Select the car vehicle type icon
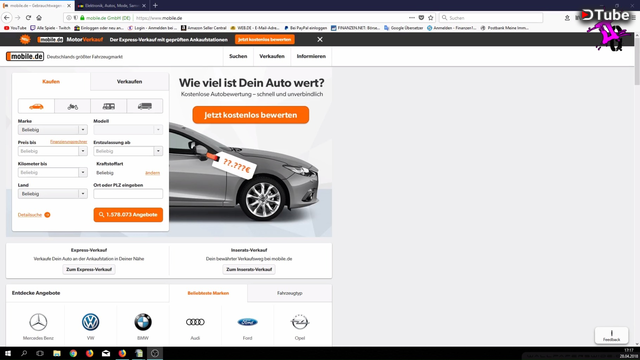This screenshot has height=360, width=640. click(x=36, y=106)
